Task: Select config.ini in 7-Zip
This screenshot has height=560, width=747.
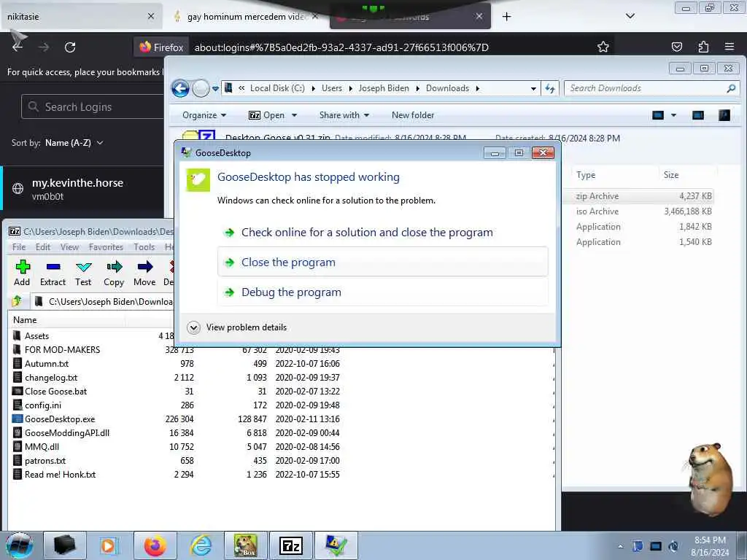Action: pos(43,405)
